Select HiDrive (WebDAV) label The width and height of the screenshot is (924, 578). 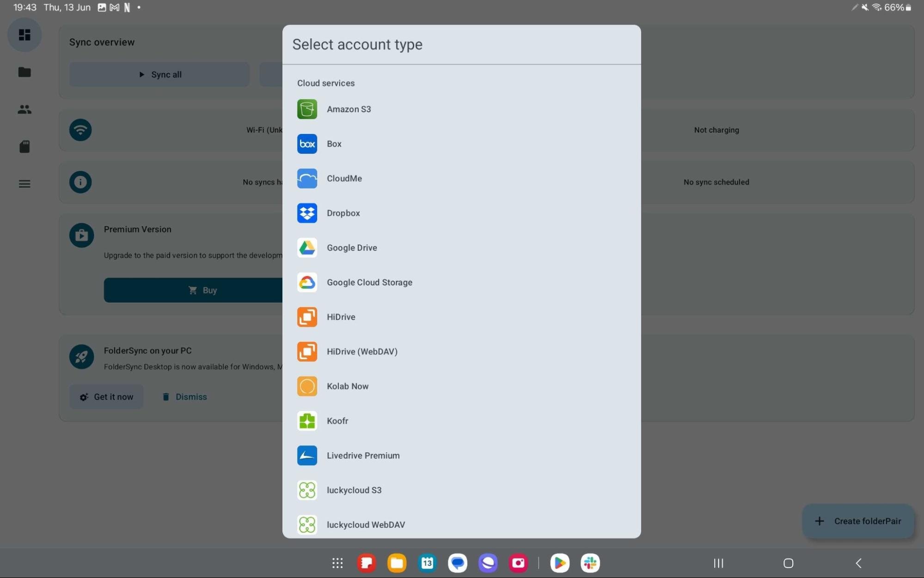362,352
